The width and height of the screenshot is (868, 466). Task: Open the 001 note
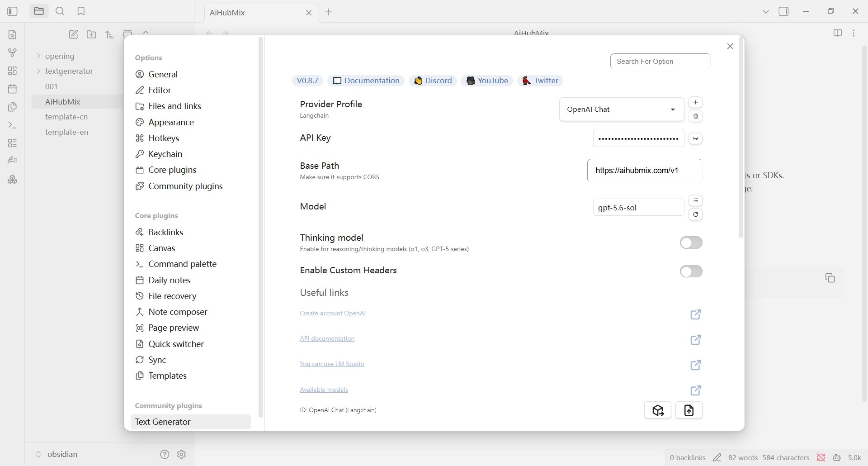click(52, 86)
